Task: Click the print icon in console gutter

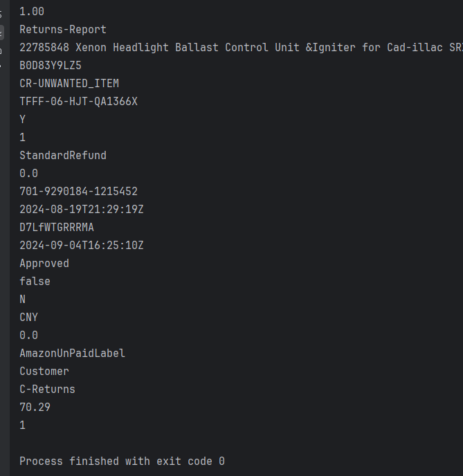Action: pyautogui.click(x=1, y=50)
